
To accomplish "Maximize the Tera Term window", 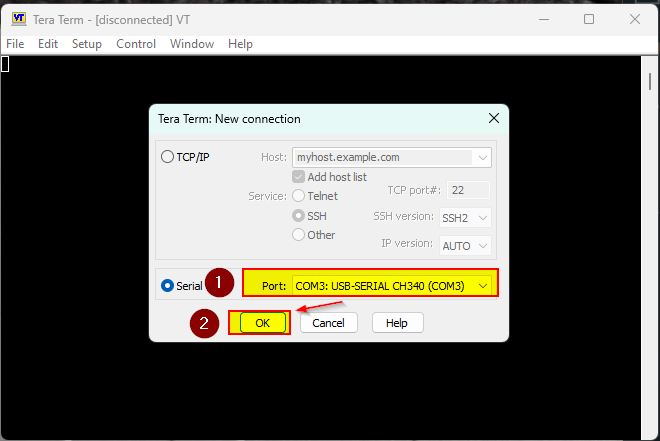I will pyautogui.click(x=588, y=19).
